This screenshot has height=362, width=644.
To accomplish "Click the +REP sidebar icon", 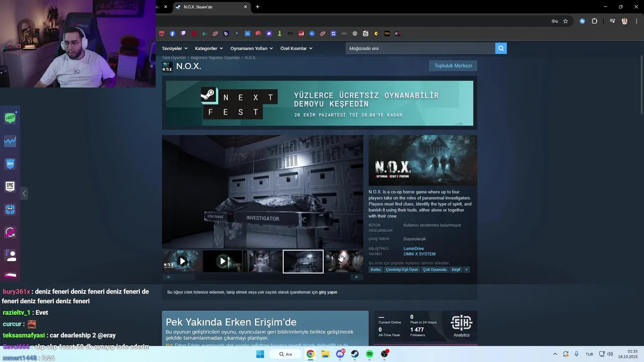I will (x=10, y=118).
